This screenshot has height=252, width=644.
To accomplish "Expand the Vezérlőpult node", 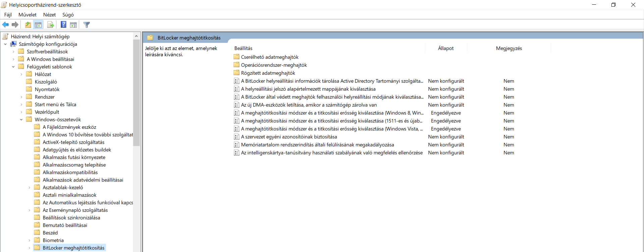I will coord(21,112).
